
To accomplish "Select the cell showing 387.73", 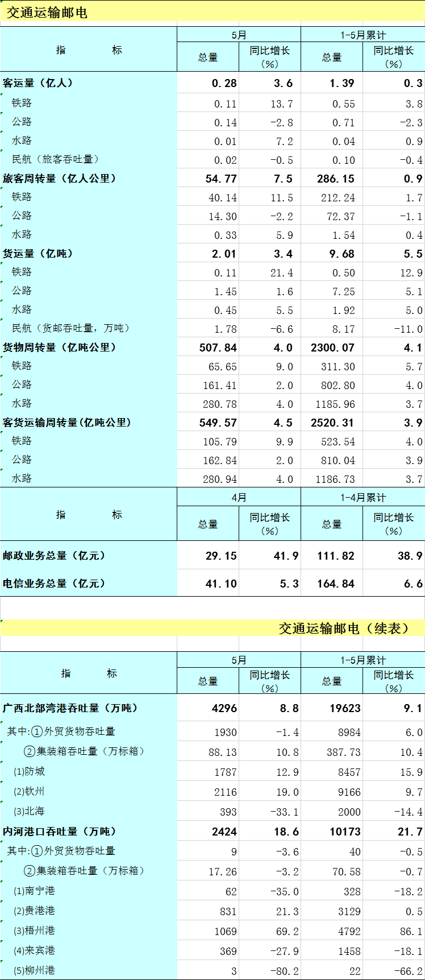I will (344, 752).
